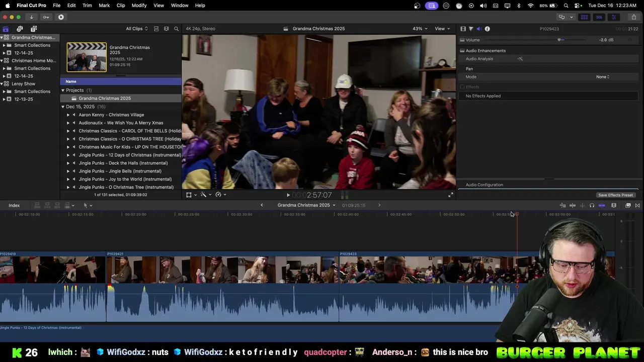Open the Timeline Index
The height and width of the screenshot is (362, 644).
click(x=14, y=205)
